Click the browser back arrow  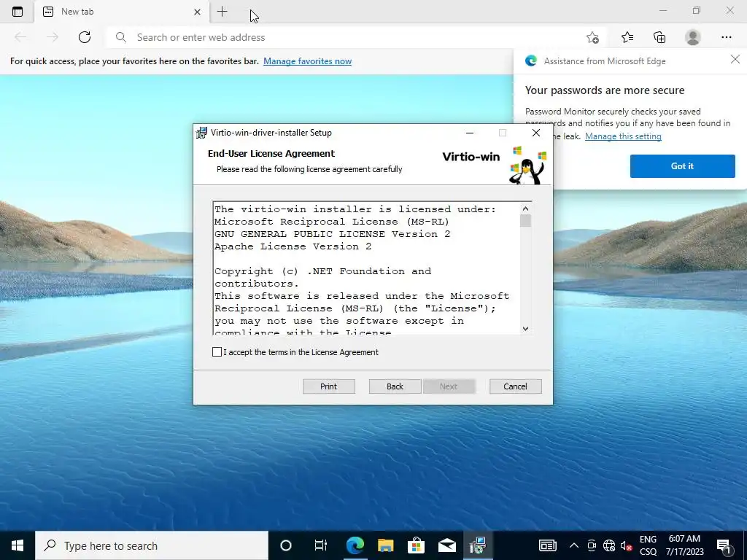(x=20, y=37)
